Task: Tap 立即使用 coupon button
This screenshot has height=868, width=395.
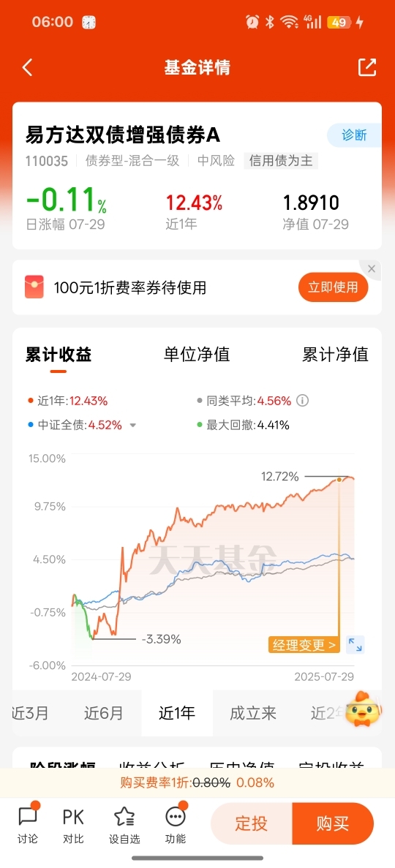Action: coord(333,287)
